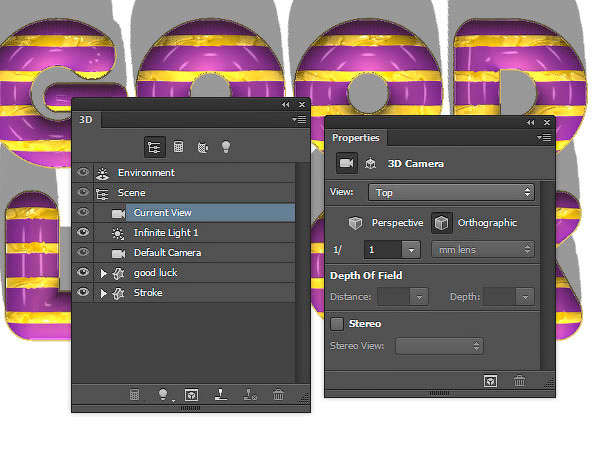Click the good luck mesh icon
Image resolution: width=600 pixels, height=450 pixels.
(x=119, y=273)
